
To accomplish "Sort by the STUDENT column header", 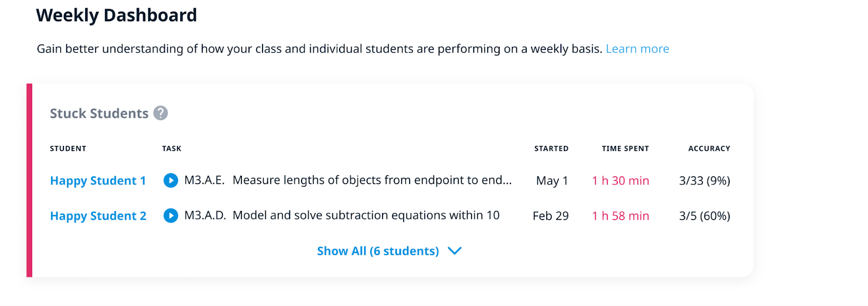I will [68, 149].
